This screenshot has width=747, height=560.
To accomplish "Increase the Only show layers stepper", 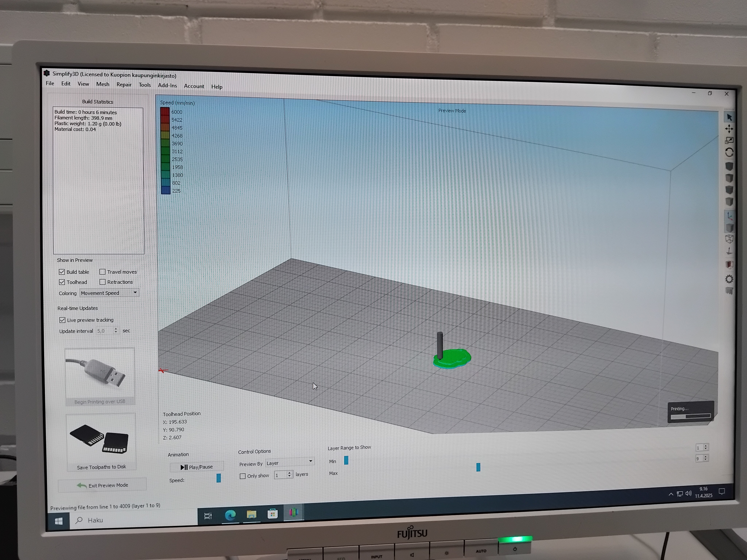I will [x=289, y=472].
